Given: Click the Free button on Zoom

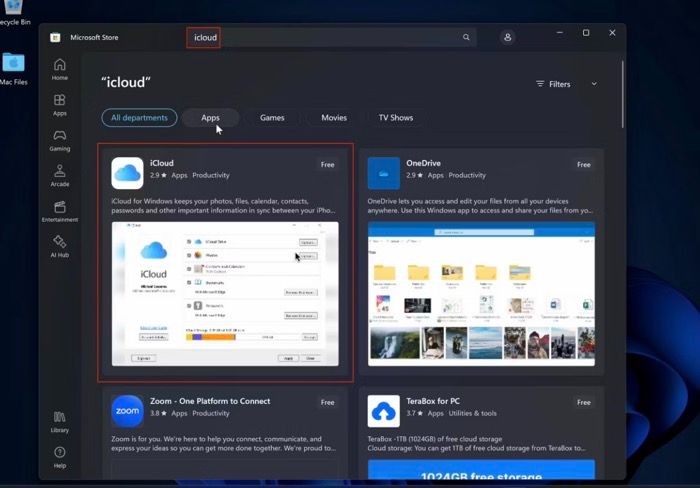Looking at the screenshot, I should tap(327, 402).
